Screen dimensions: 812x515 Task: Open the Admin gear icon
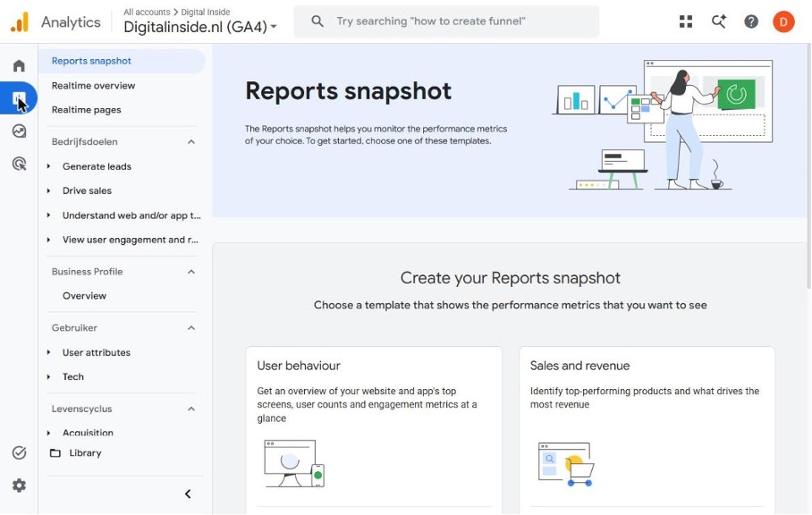[19, 485]
